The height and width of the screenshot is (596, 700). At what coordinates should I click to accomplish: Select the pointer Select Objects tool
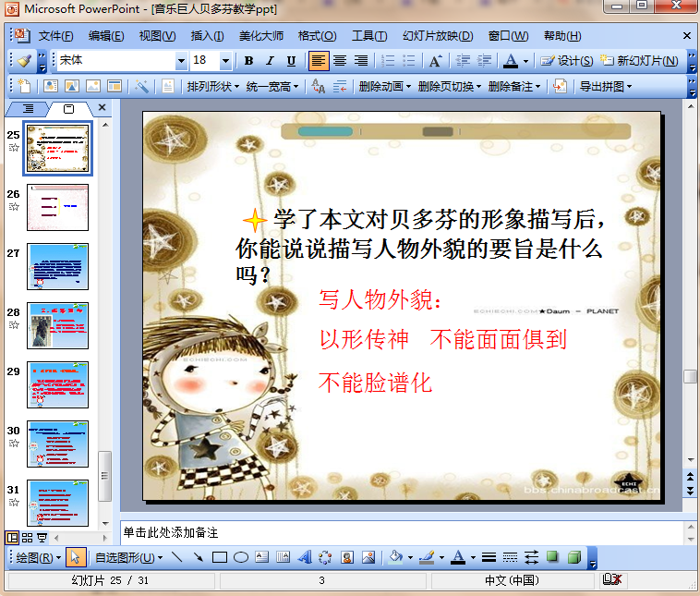pyautogui.click(x=75, y=556)
